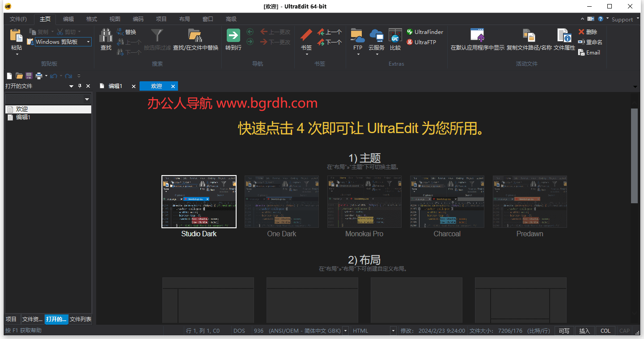The width and height of the screenshot is (644, 339).
Task: Toggle 可写 (Writable) status indicator
Action: 563,331
